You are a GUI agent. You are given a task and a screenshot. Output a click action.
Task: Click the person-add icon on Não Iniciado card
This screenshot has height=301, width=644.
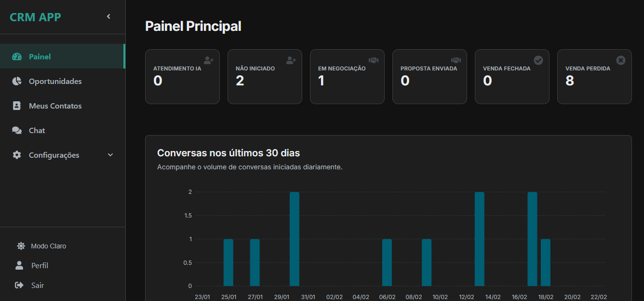pyautogui.click(x=290, y=60)
